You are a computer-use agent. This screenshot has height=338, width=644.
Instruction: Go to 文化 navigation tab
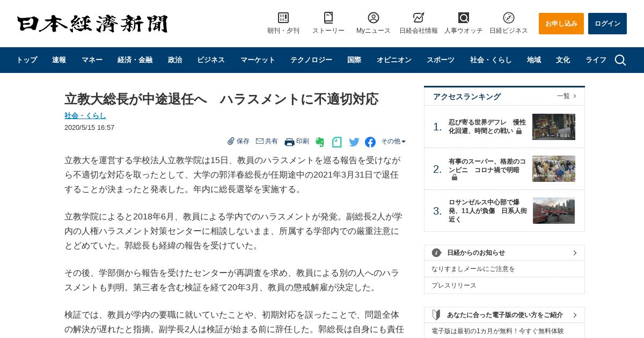click(563, 60)
